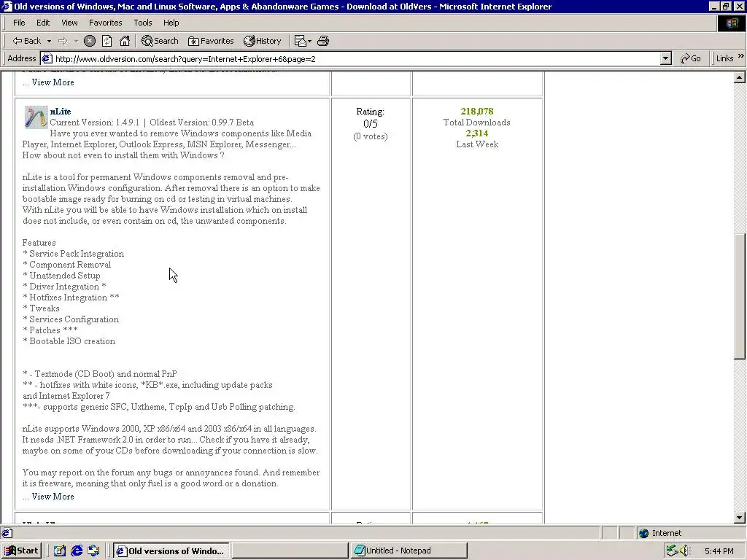
Task: Open the Tools menu
Action: pos(142,23)
